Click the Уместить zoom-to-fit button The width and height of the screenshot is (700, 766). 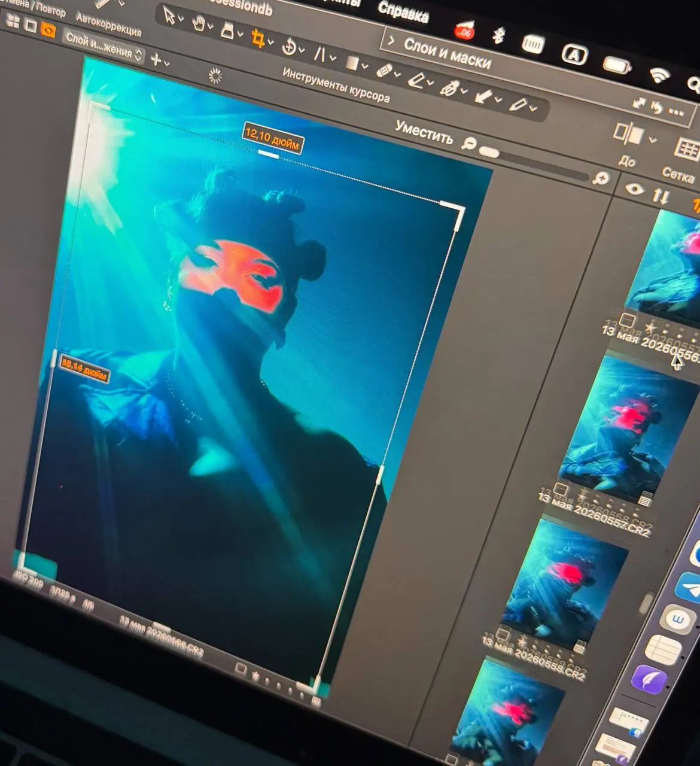click(424, 132)
